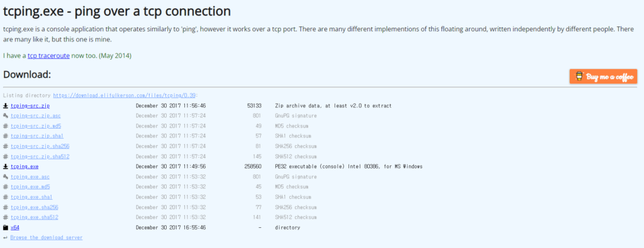Download the tcping-src.zip file

click(30, 105)
